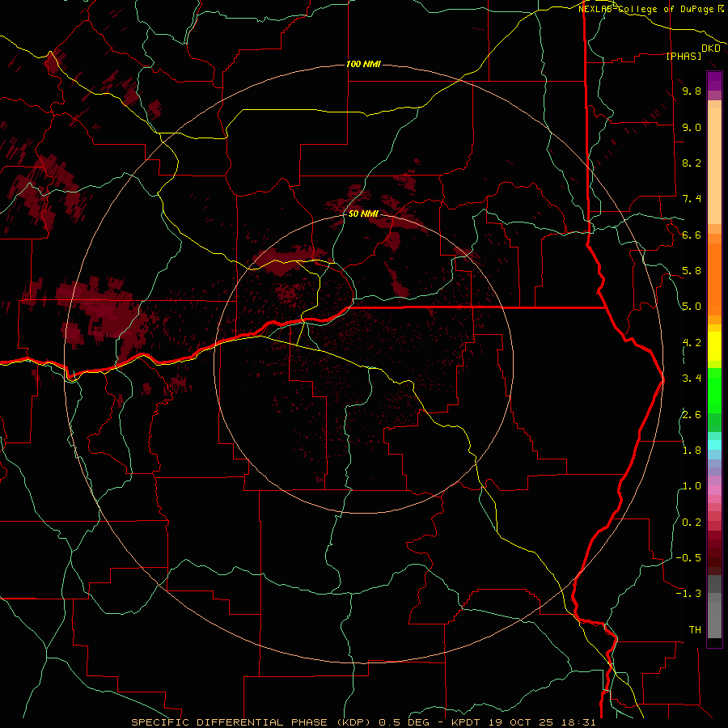Click the 9.8 scale value label

(x=692, y=91)
